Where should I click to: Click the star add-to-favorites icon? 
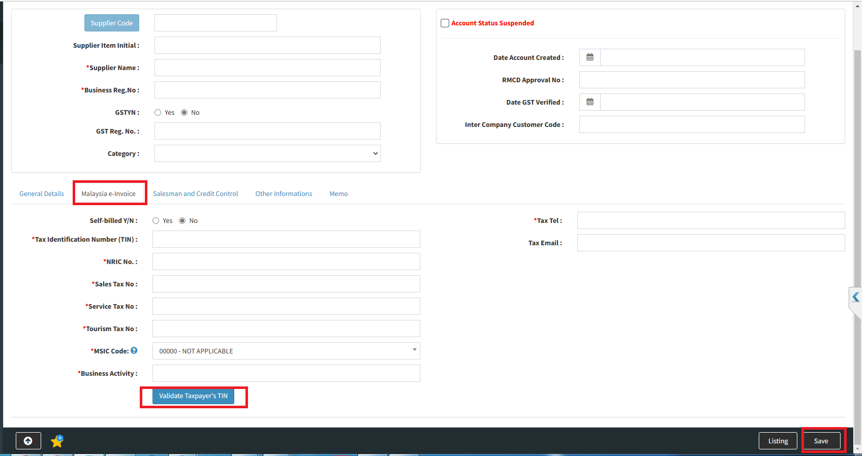57,441
